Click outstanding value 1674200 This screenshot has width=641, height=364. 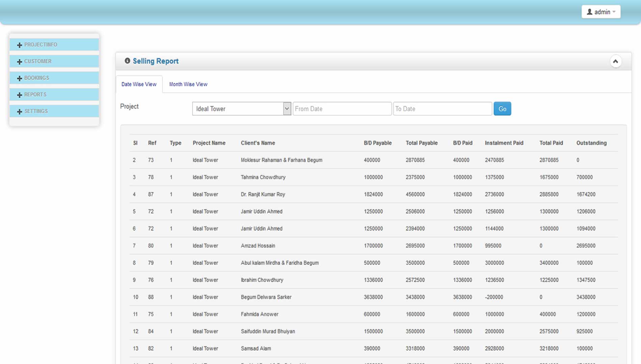[586, 194]
